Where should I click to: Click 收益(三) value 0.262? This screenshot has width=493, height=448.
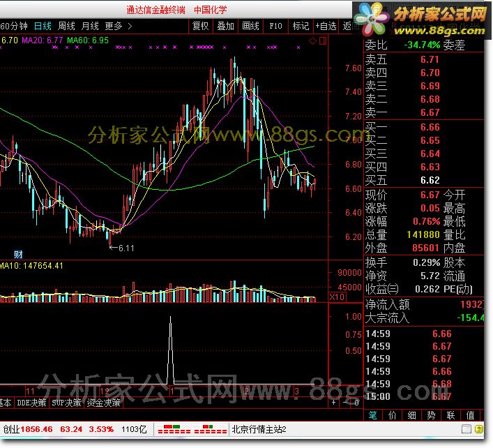427,289
